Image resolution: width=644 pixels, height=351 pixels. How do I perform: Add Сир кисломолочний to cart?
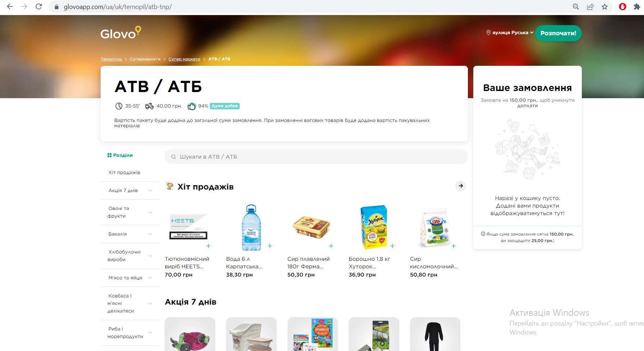point(454,246)
